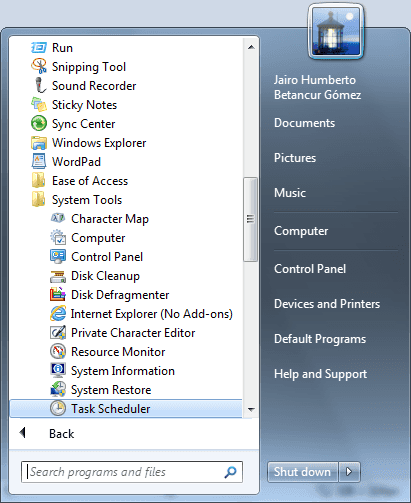Open Internet Explorer (No Add-ons) icon
The image size is (411, 503).
coord(58,313)
